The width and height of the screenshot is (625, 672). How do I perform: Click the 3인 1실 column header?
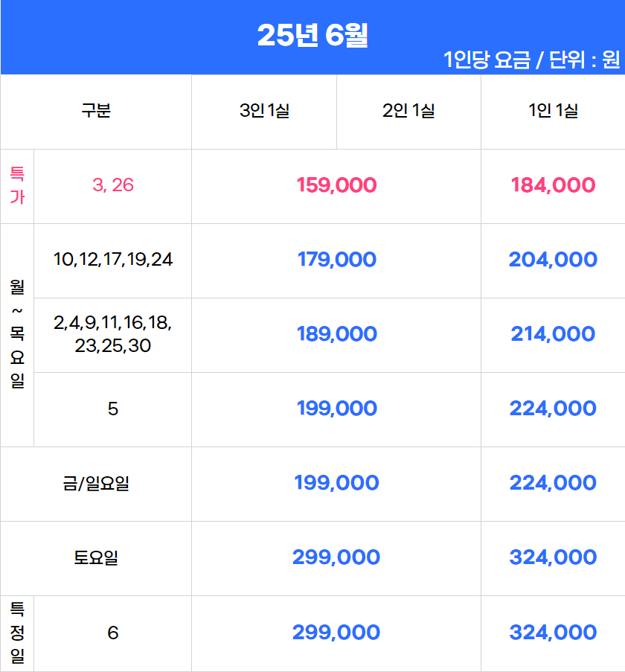click(x=264, y=111)
